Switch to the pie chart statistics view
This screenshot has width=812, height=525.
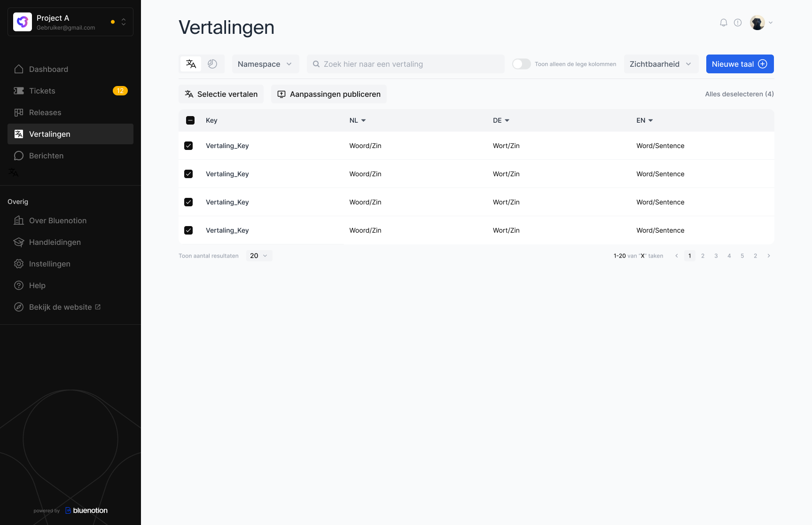coord(212,64)
